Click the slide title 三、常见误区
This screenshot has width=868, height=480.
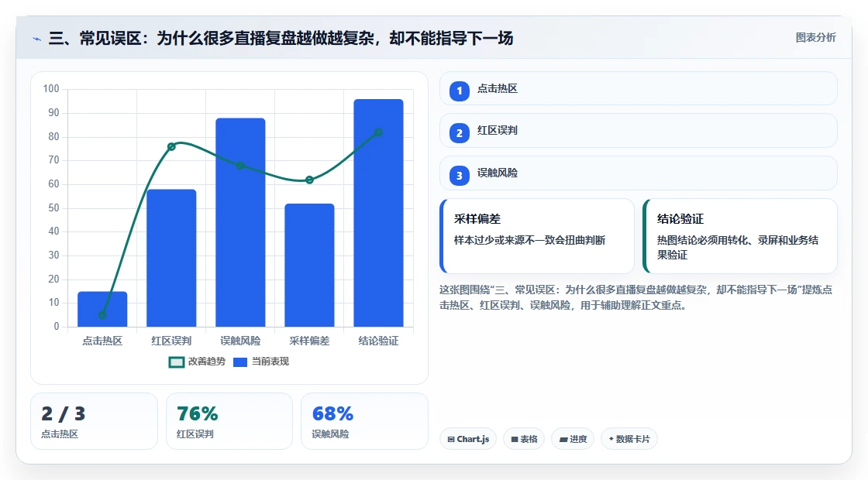click(x=281, y=39)
